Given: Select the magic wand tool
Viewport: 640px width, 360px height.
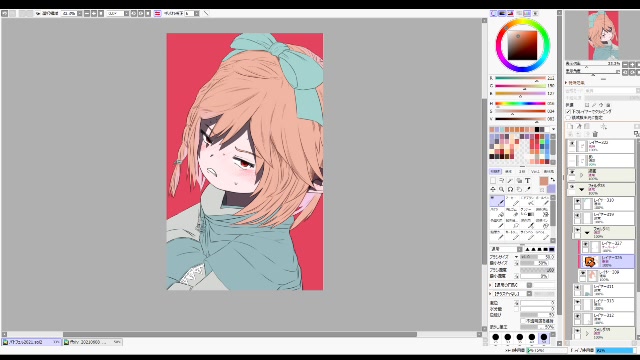Looking at the screenshot, I should pyautogui.click(x=510, y=180).
